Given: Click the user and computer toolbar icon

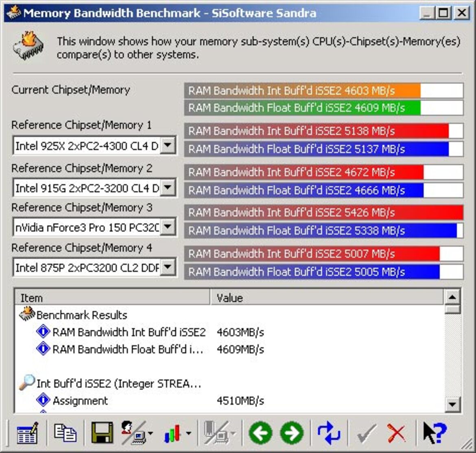Looking at the screenshot, I should [133, 433].
